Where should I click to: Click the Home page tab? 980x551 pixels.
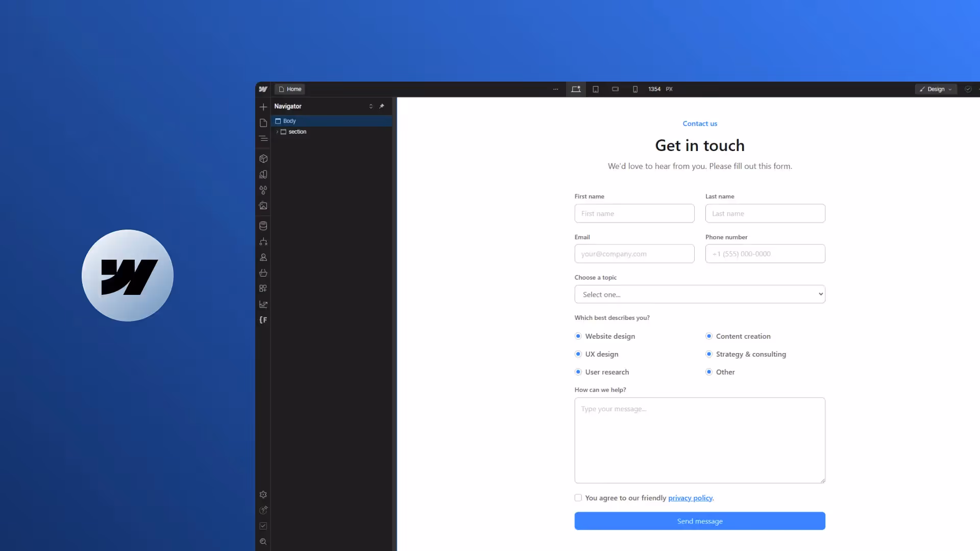[x=290, y=89]
